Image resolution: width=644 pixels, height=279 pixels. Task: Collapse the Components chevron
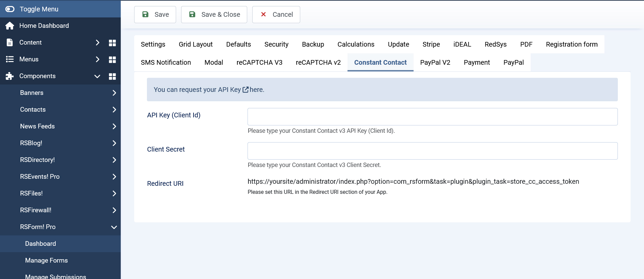click(97, 76)
